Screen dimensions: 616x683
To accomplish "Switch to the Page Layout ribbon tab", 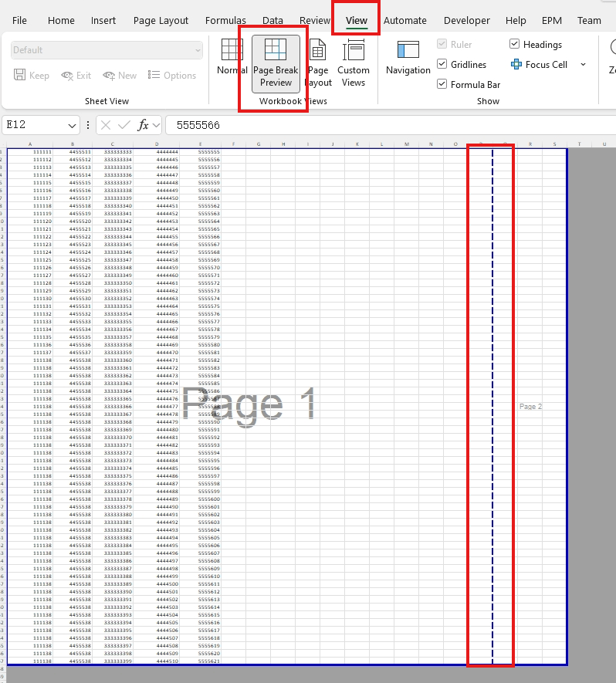I will (x=161, y=21).
